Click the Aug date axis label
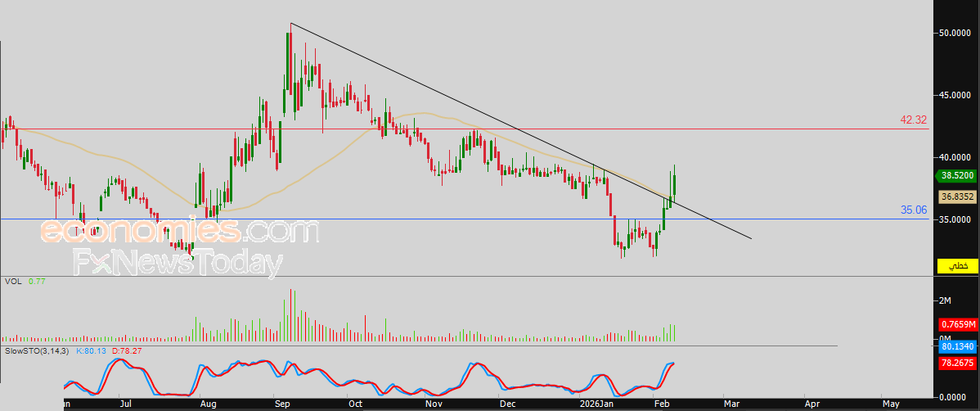 [208, 404]
